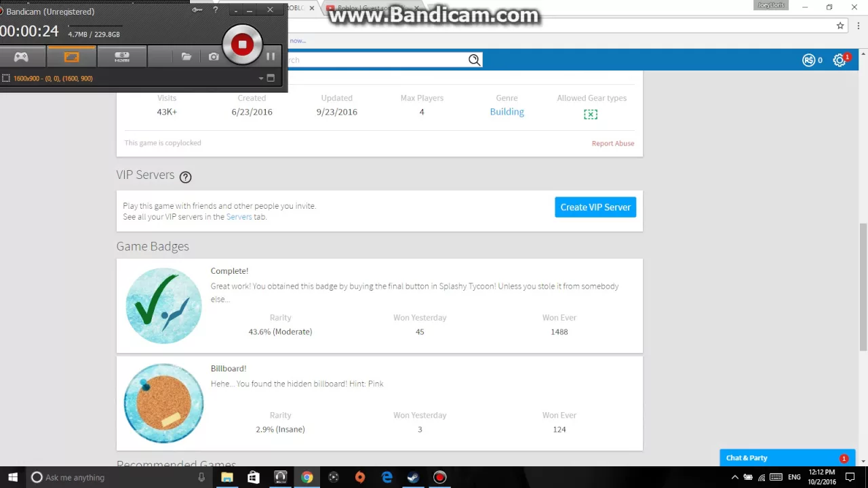This screenshot has width=868, height=488.
Task: Click the Billboard! badge title
Action: (x=229, y=369)
